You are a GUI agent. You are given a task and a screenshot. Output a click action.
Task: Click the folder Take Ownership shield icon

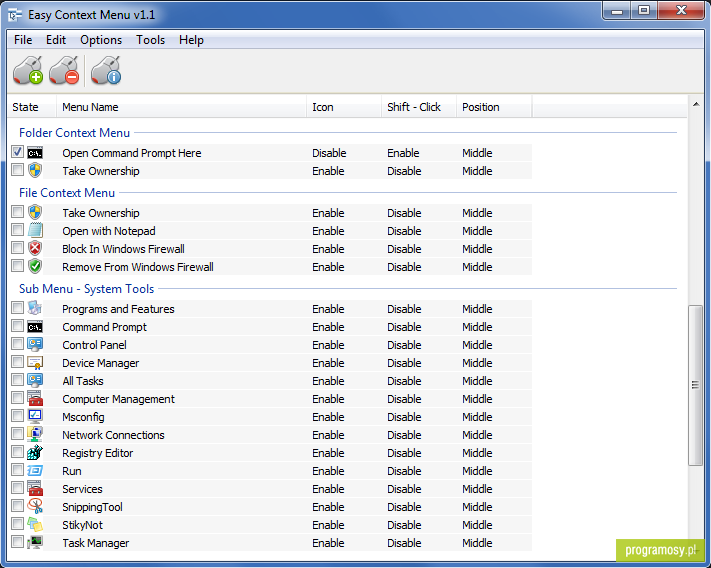35,171
